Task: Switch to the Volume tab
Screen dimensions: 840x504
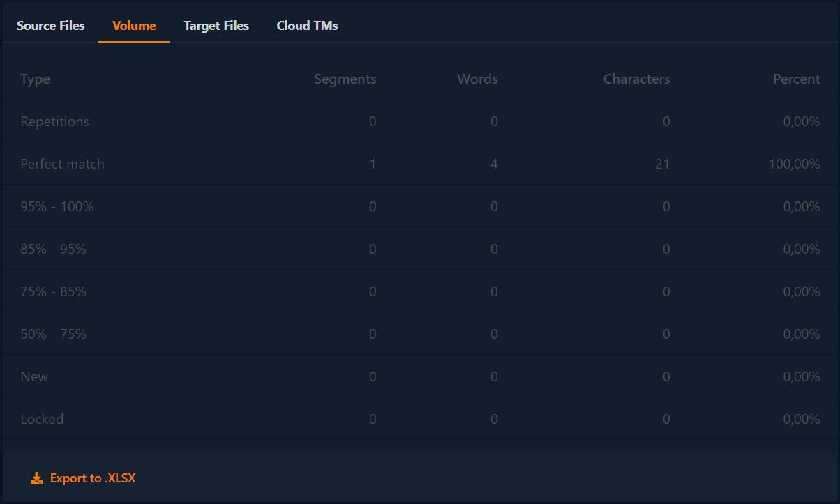Action: [134, 26]
